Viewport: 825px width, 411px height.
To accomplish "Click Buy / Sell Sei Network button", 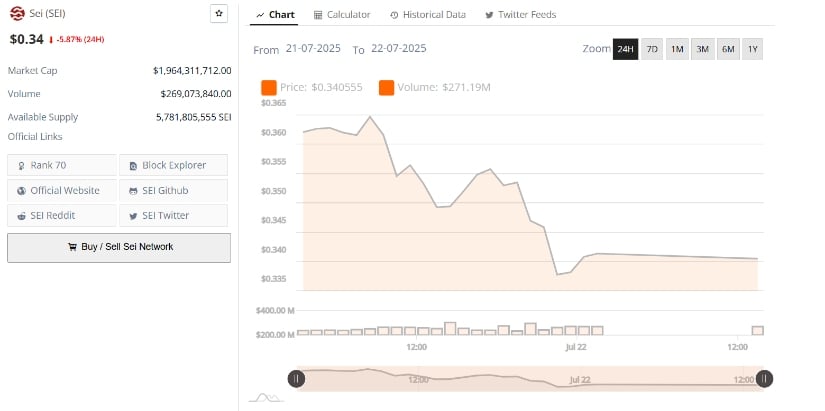I will [x=119, y=247].
